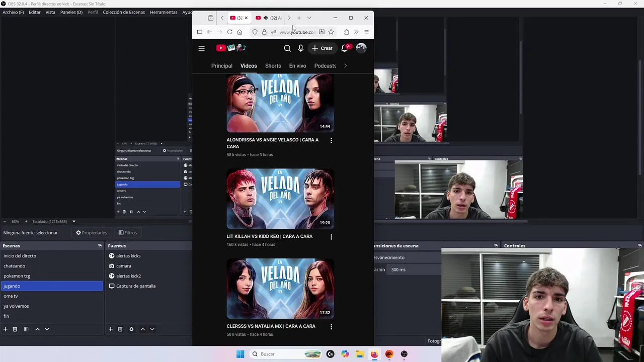Open options for Lit Killah video
The image size is (644, 362).
tap(331, 237)
